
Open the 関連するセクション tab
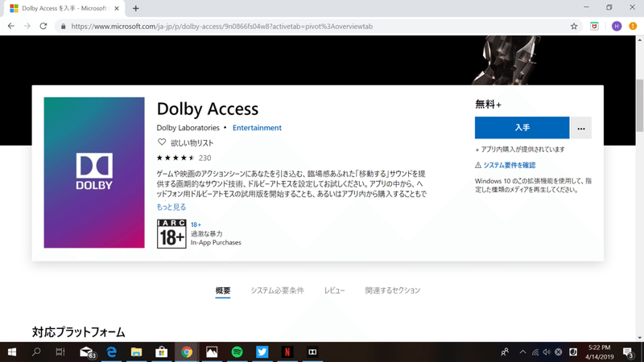click(393, 290)
